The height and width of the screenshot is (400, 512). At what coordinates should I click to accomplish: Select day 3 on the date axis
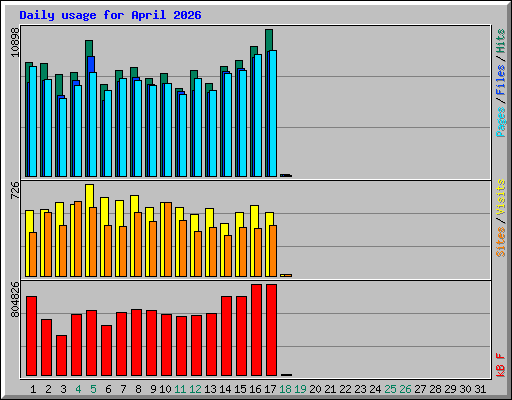click(x=63, y=389)
